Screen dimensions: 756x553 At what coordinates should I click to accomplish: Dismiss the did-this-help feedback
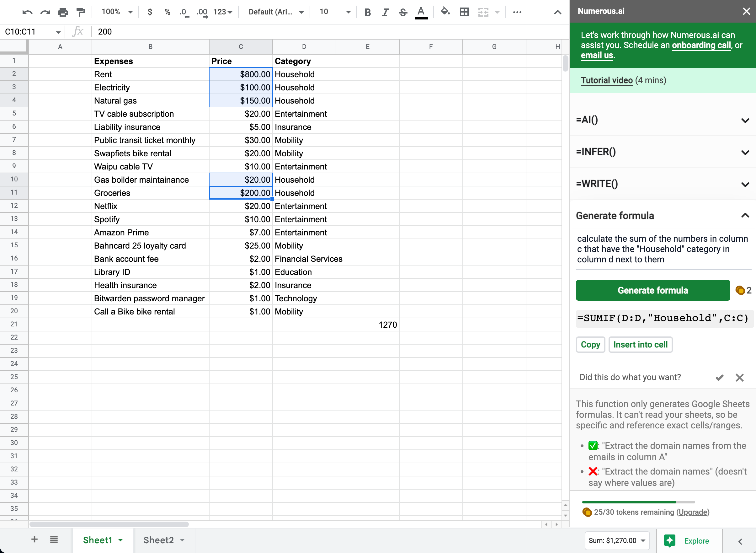pos(740,377)
